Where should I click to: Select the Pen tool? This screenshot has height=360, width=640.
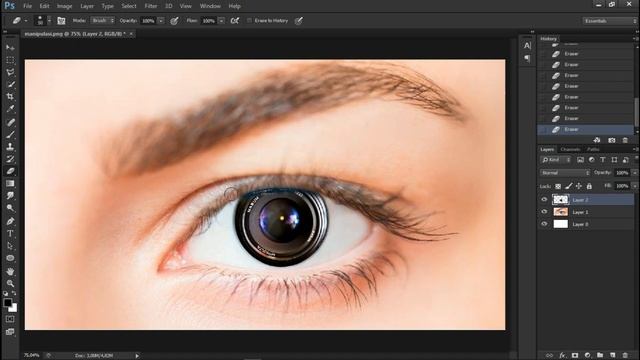coord(10,222)
